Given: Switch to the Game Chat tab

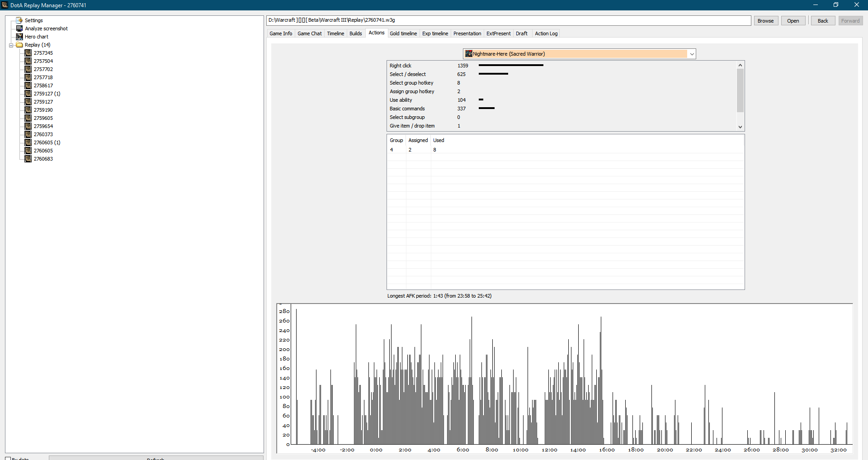Looking at the screenshot, I should click(309, 33).
